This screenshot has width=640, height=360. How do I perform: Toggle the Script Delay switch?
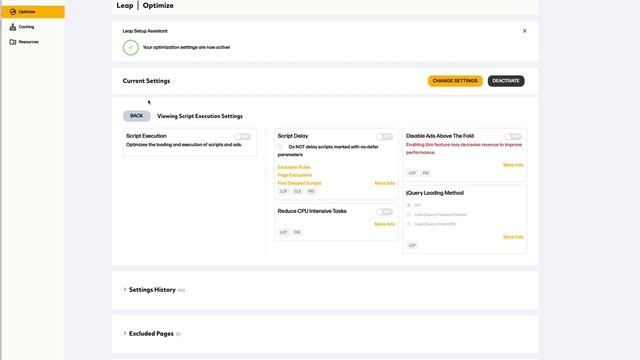point(384,137)
